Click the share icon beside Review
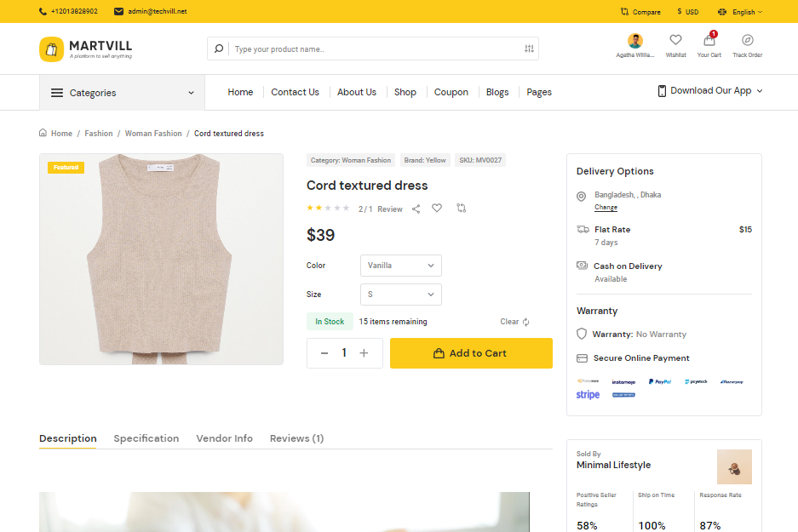 point(416,209)
